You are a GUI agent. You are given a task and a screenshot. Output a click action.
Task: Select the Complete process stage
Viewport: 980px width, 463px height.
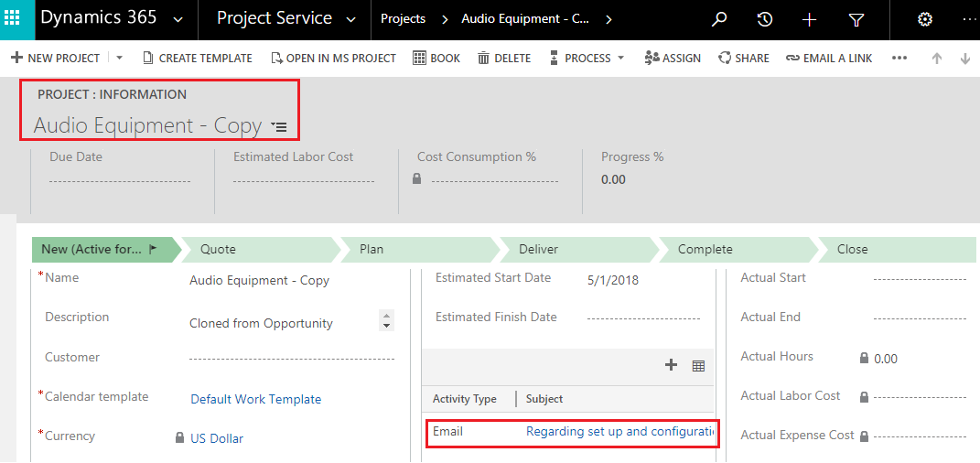click(738, 249)
